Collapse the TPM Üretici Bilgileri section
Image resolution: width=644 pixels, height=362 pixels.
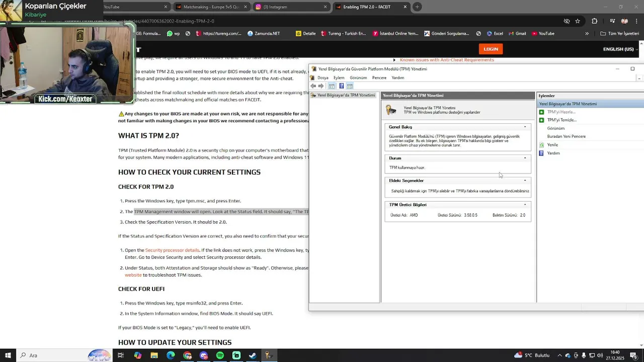pyautogui.click(x=525, y=205)
